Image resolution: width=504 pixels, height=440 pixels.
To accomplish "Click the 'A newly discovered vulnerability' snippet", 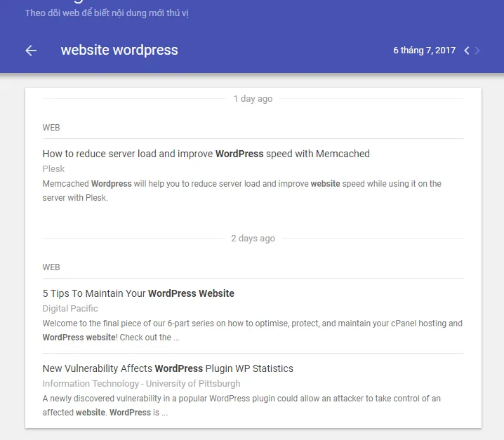I will pyautogui.click(x=241, y=405).
